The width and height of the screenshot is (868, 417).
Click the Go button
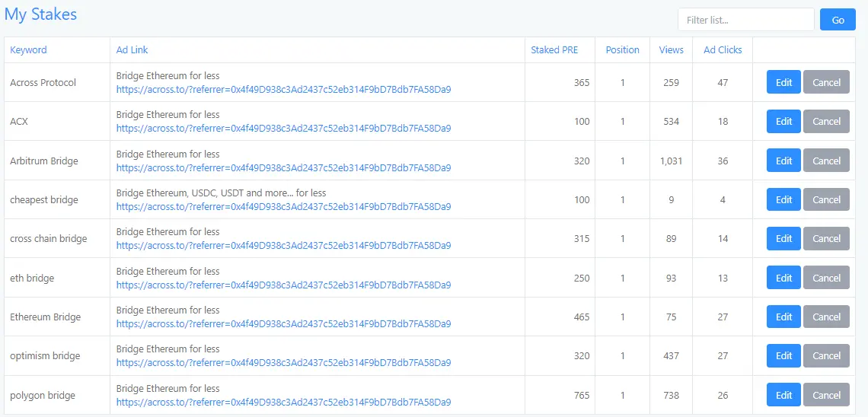tap(838, 20)
